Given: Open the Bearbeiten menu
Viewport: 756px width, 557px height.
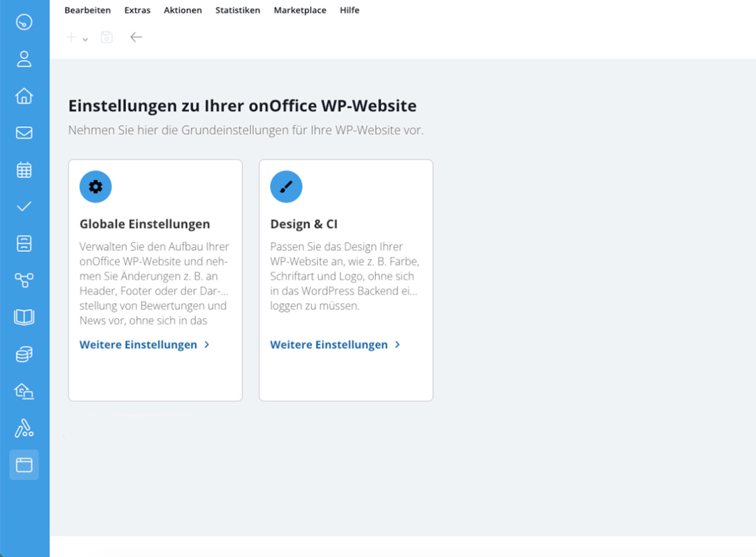Looking at the screenshot, I should tap(88, 10).
